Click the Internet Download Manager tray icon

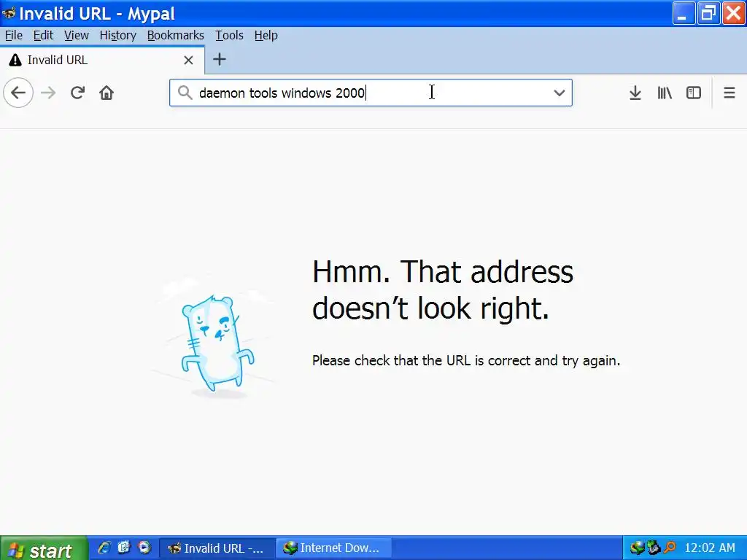tap(638, 548)
